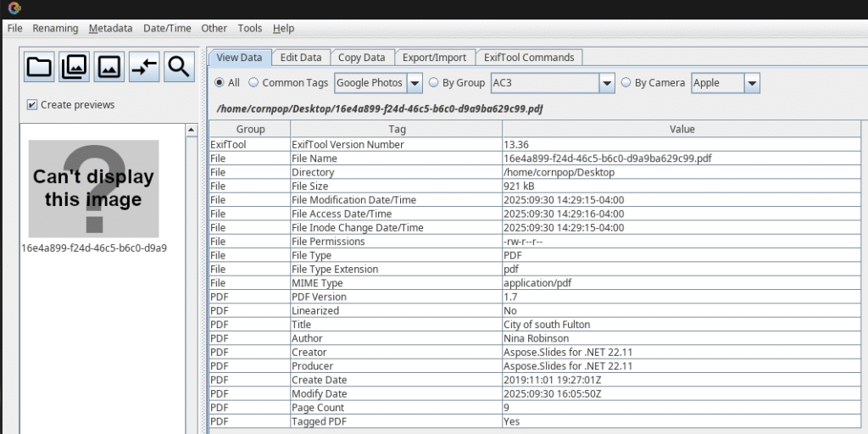Open the Metadata menu
Image resolution: width=868 pixels, height=434 pixels.
(110, 28)
